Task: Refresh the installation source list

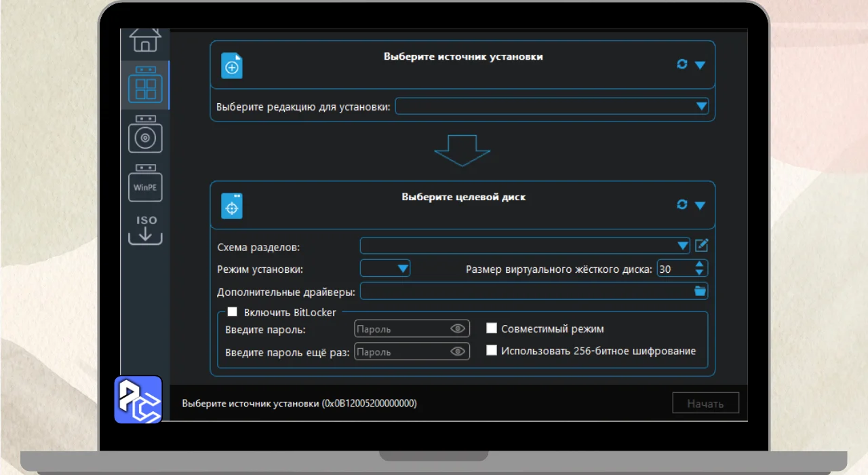Action: tap(682, 64)
